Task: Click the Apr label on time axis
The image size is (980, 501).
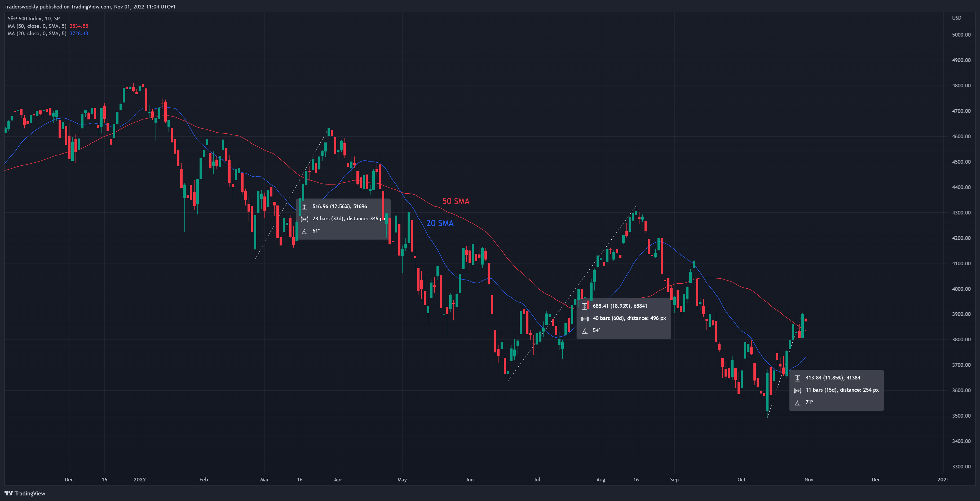Action: coord(338,479)
